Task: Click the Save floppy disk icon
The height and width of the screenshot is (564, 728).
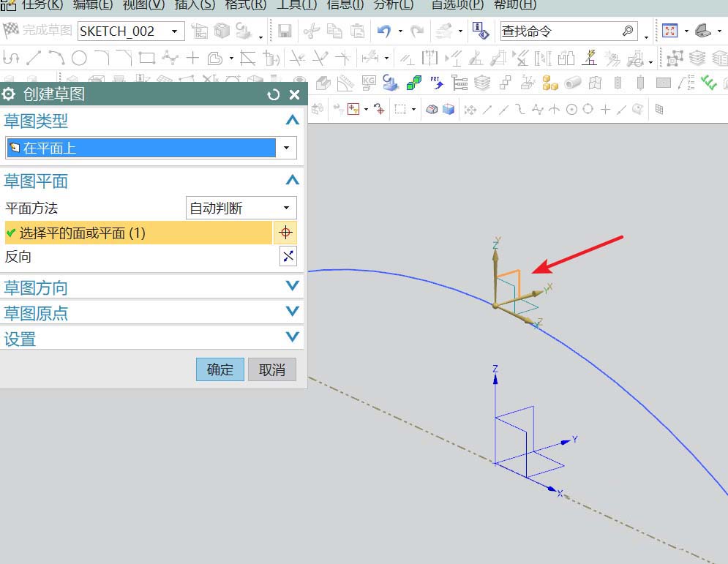Action: pyautogui.click(x=285, y=31)
